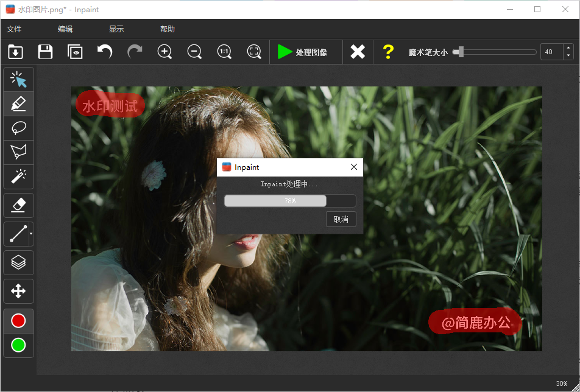This screenshot has height=392, width=580.
Task: Select the red marker color
Action: (x=18, y=321)
